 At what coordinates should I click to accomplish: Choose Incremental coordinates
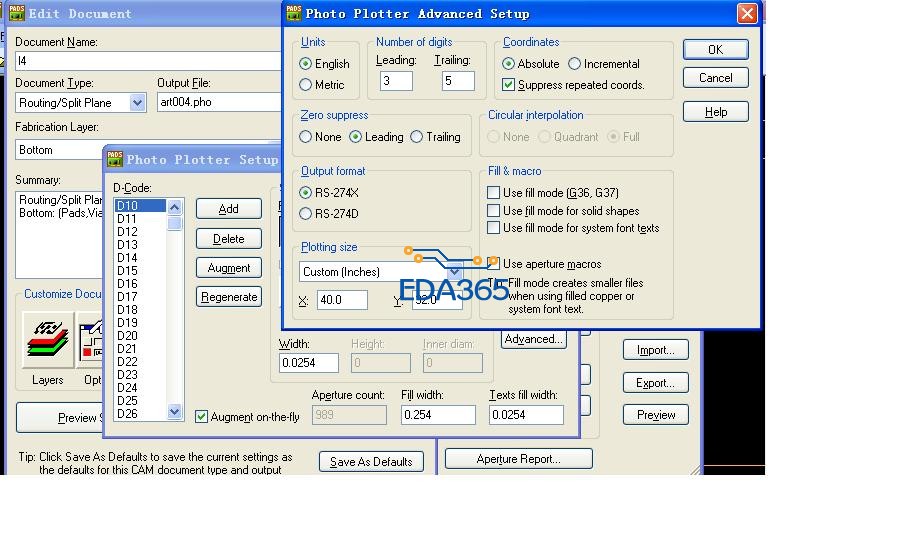(575, 63)
